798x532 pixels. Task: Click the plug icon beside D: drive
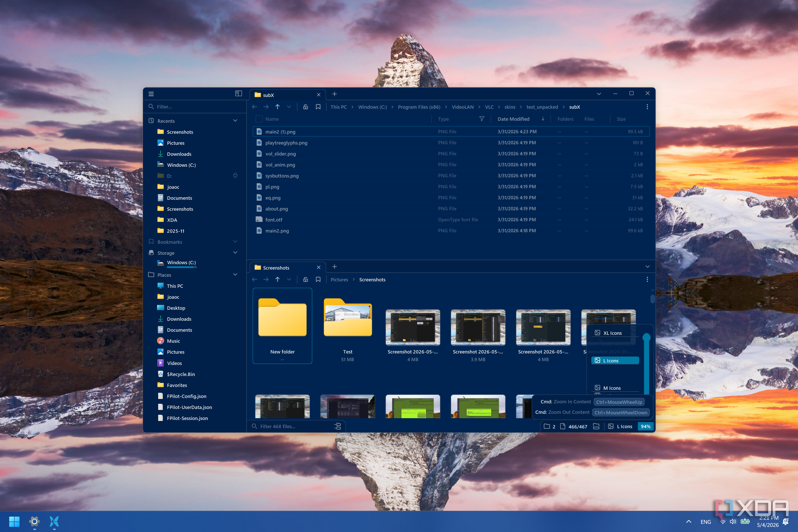point(235,176)
